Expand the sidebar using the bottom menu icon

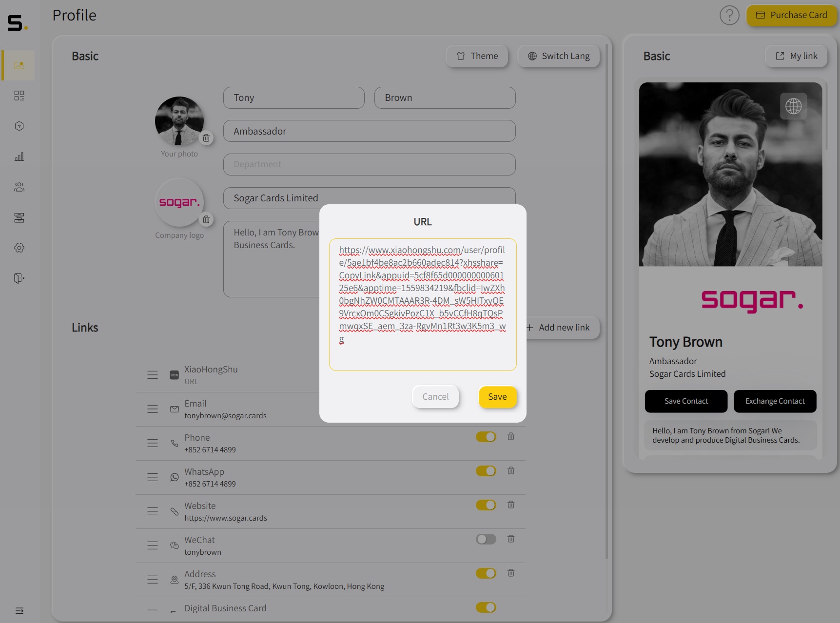(x=19, y=611)
